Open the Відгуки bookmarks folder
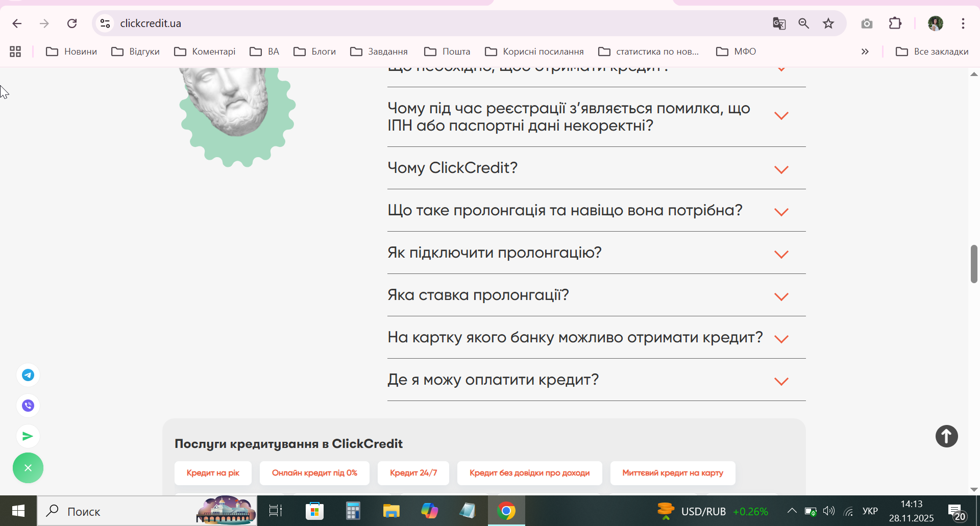The width and height of the screenshot is (980, 526). click(136, 52)
